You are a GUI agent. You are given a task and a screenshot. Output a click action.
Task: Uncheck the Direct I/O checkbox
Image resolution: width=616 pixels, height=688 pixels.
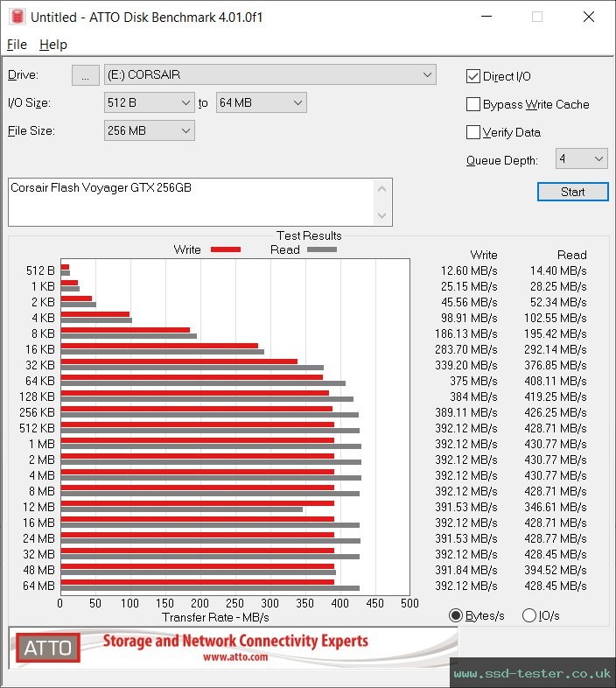click(473, 76)
